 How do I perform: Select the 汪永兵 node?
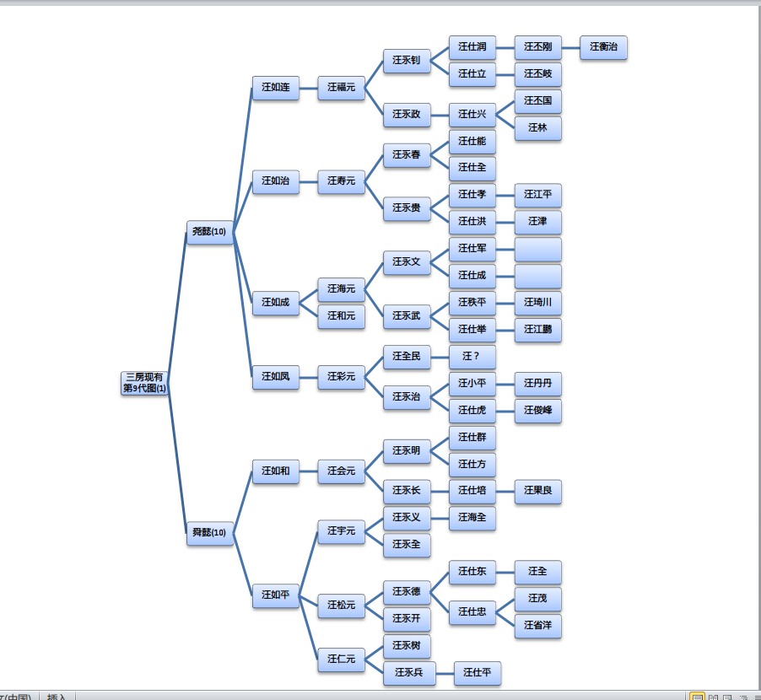(406, 673)
